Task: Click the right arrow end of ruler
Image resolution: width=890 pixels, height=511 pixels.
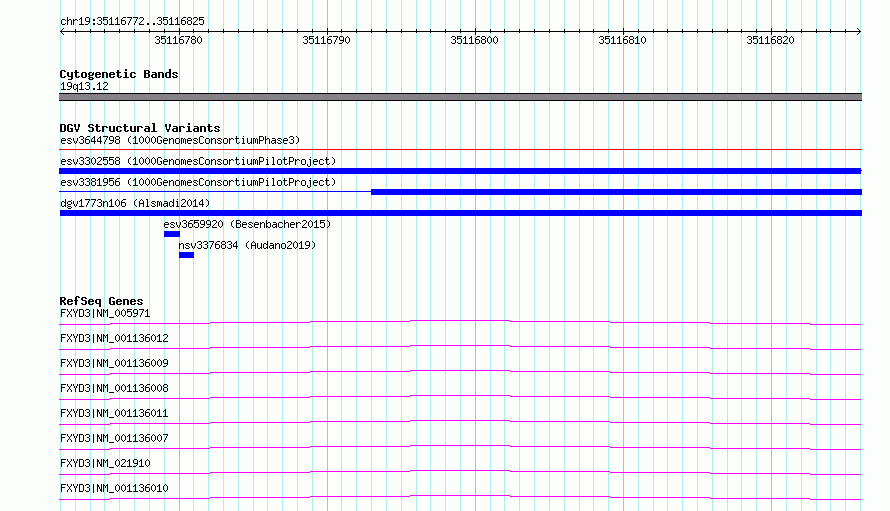Action: 859,31
